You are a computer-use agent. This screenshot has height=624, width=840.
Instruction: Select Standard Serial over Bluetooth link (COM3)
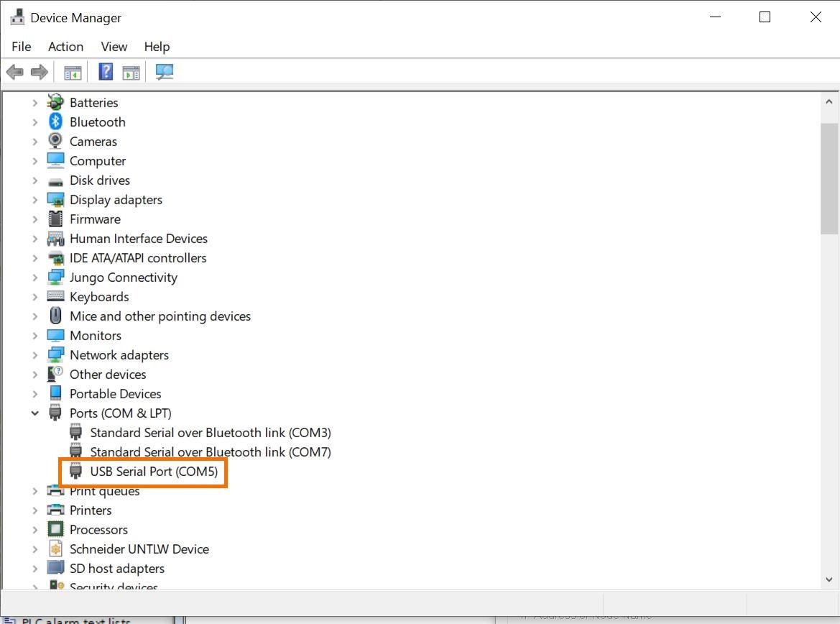210,432
